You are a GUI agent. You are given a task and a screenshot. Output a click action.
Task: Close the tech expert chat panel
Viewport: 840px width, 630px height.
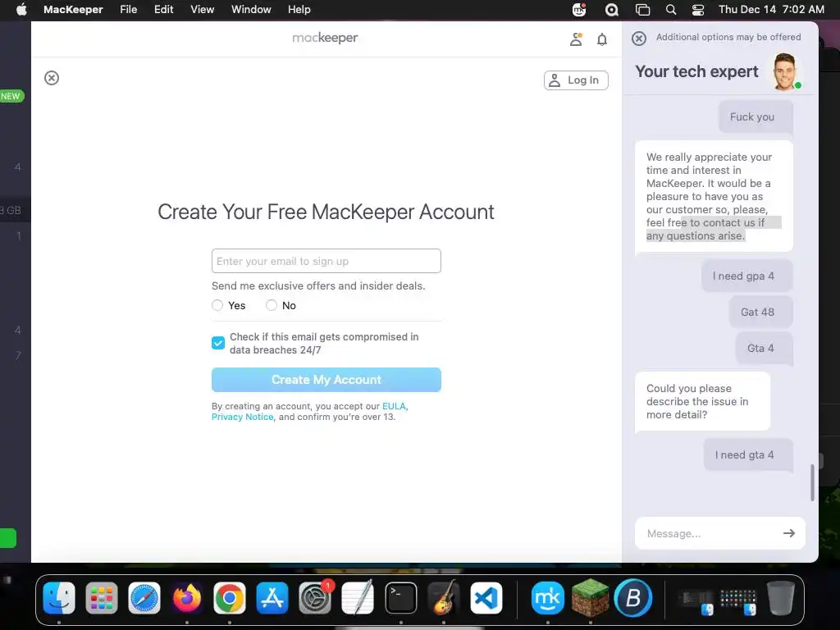pos(638,38)
